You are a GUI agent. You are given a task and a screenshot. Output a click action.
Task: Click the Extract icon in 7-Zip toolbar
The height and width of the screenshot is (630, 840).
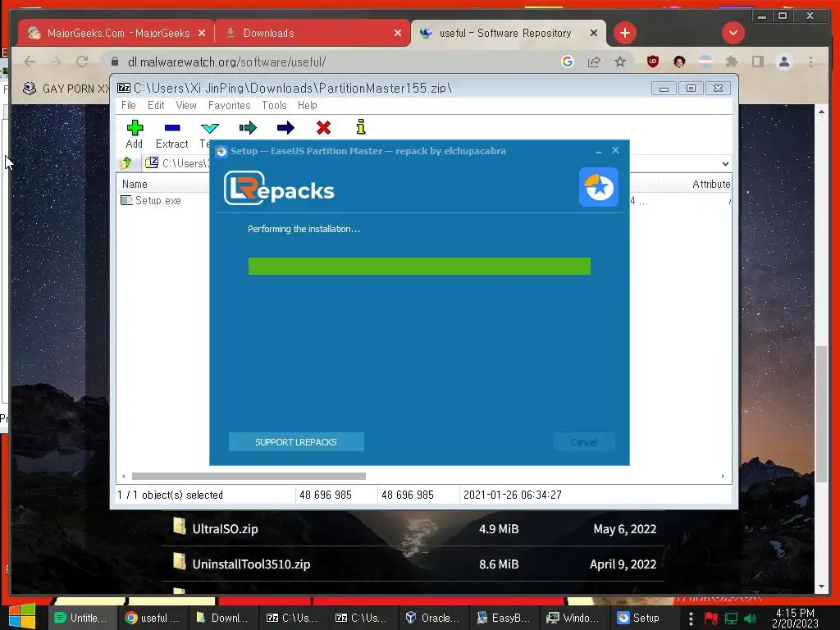coord(172,127)
